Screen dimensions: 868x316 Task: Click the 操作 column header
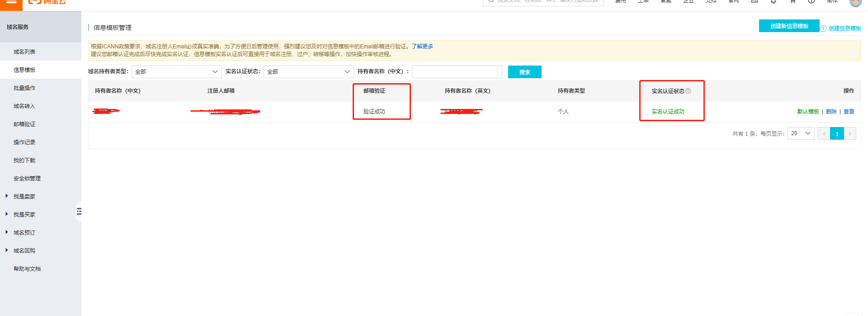point(849,90)
